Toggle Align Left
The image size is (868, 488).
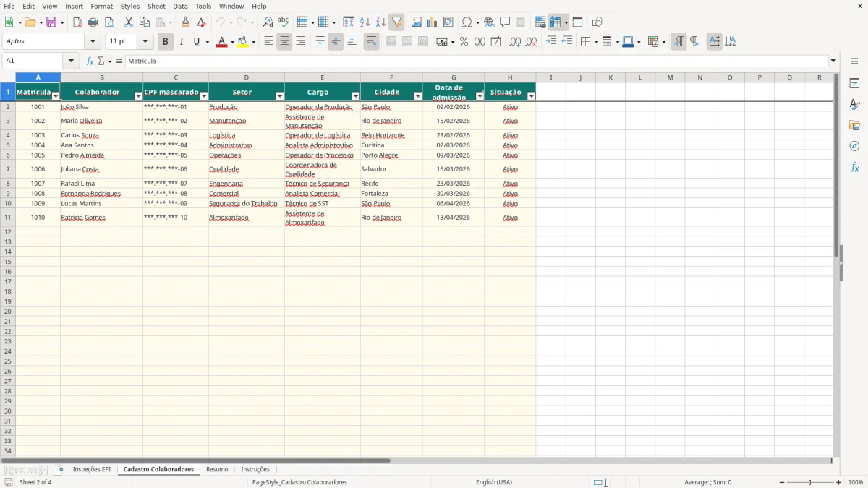(x=269, y=42)
